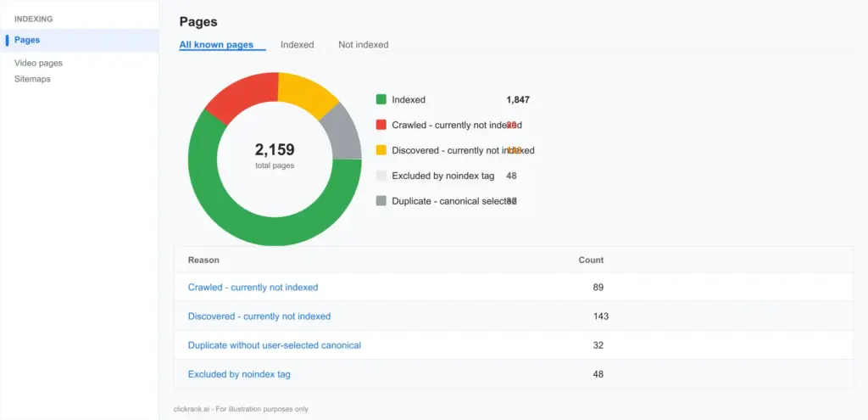
Task: Click the gray Duplicate legend swatch
Action: point(381,201)
